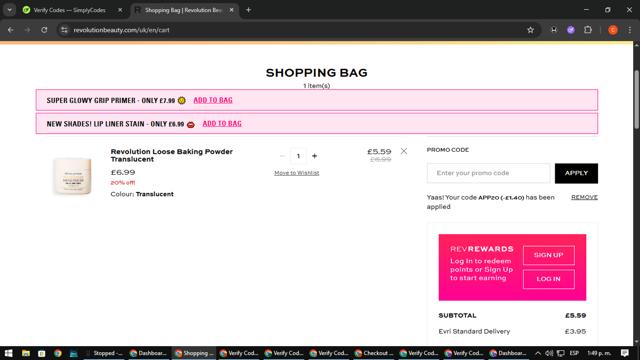Focus the promo code input field
Screen dimensions: 640x360
[489, 173]
